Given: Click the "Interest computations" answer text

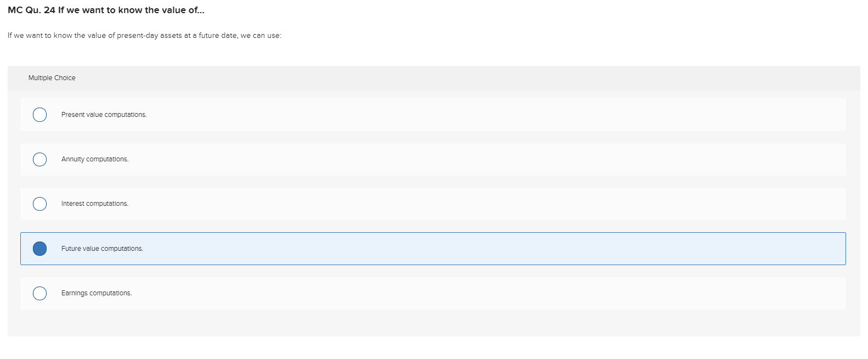Looking at the screenshot, I should [95, 204].
